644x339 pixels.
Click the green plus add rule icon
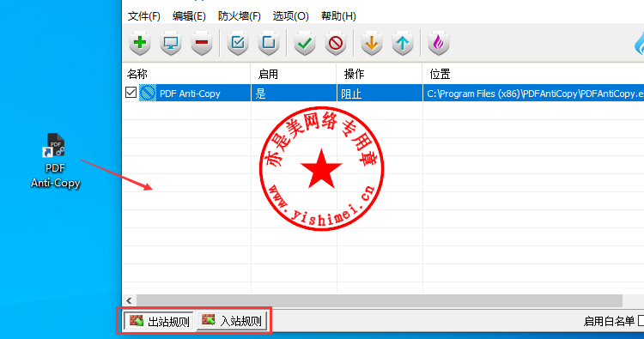140,43
